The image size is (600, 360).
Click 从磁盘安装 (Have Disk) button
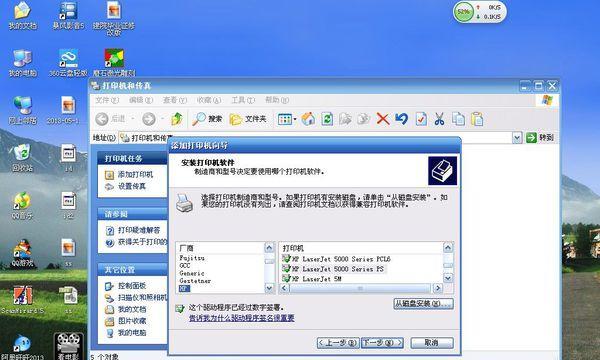pos(424,304)
